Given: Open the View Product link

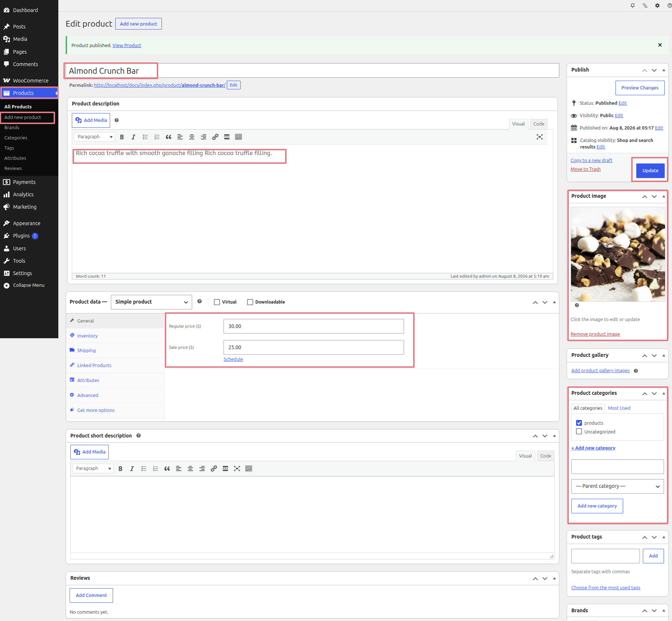Looking at the screenshot, I should point(127,46).
